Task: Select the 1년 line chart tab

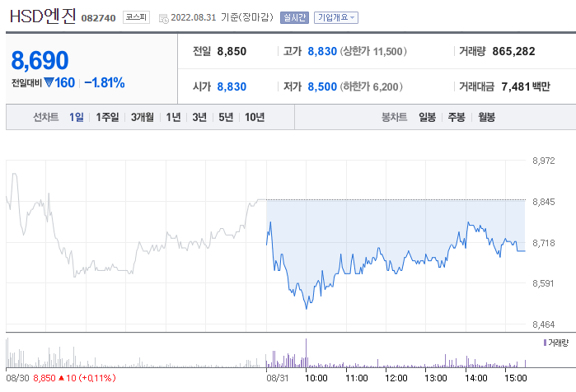Action: click(173, 117)
